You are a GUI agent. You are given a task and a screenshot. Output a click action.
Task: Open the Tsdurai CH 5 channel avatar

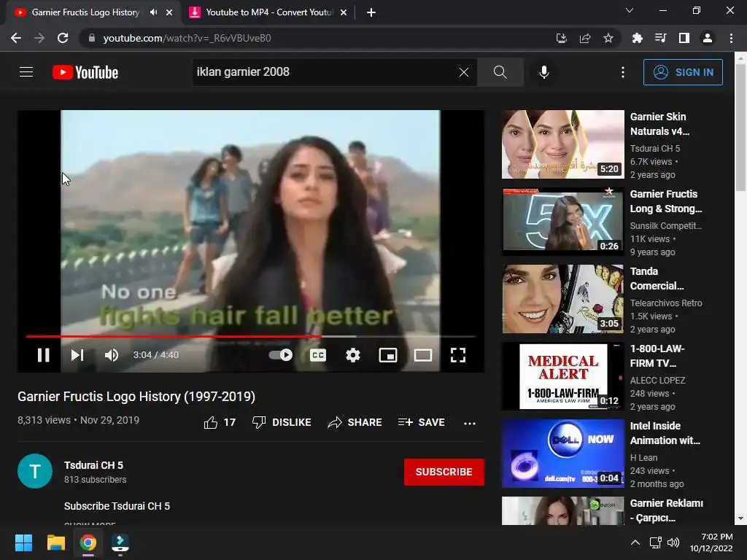click(x=35, y=471)
